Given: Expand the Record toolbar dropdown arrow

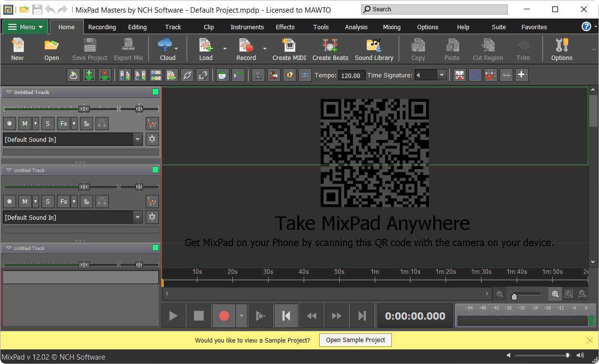Looking at the screenshot, I should point(265,49).
